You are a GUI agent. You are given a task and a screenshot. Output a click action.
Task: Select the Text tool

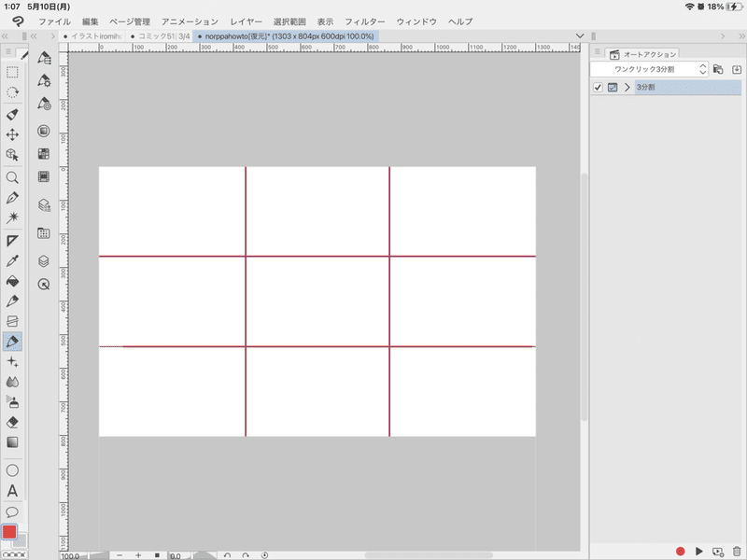click(12, 491)
